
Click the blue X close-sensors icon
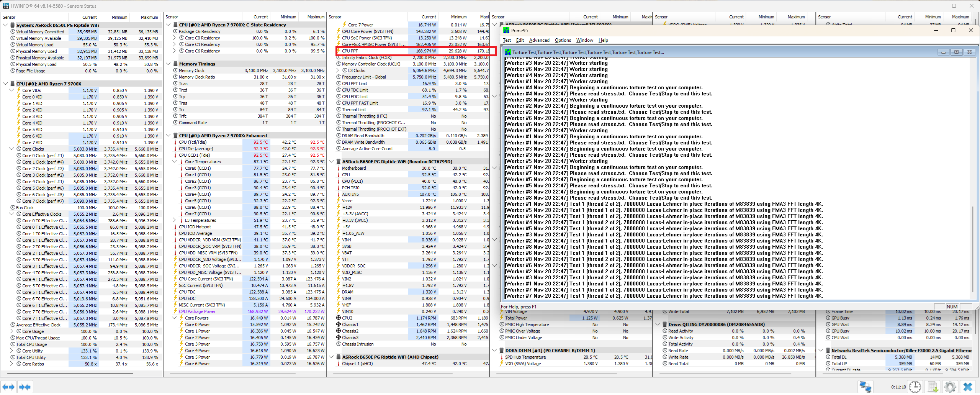(x=968, y=387)
